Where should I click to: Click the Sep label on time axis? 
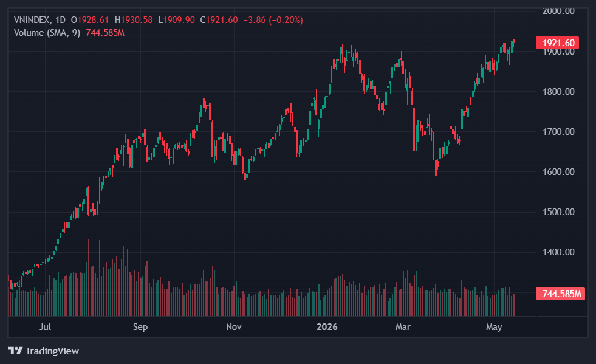click(x=140, y=327)
